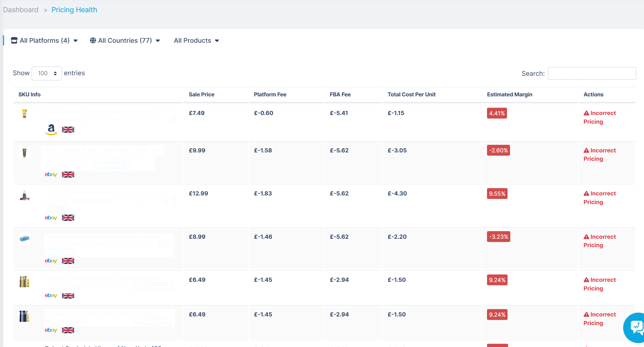
Task: Go to Dashboard breadcrumb link
Action: click(21, 10)
